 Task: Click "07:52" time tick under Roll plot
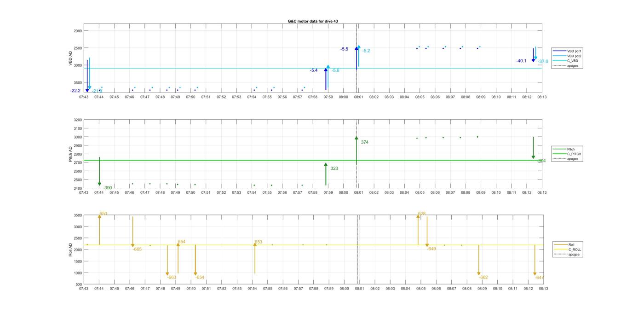tap(222, 289)
